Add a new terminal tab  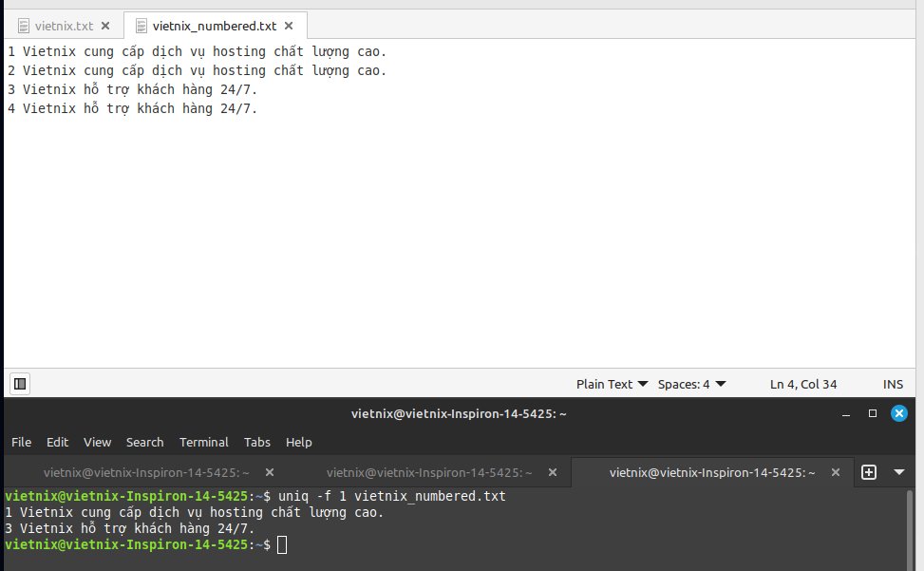868,472
